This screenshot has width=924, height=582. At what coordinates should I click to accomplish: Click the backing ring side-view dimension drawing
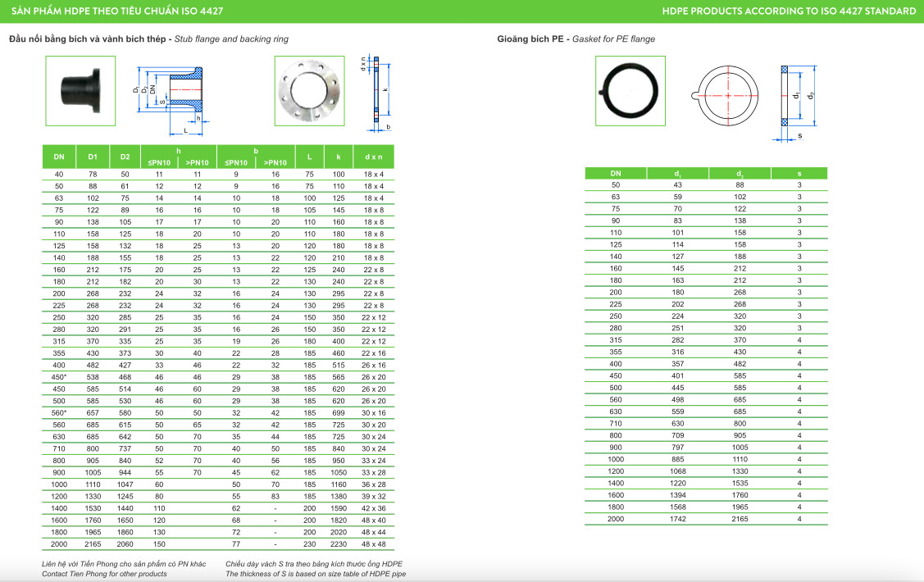coord(377,92)
